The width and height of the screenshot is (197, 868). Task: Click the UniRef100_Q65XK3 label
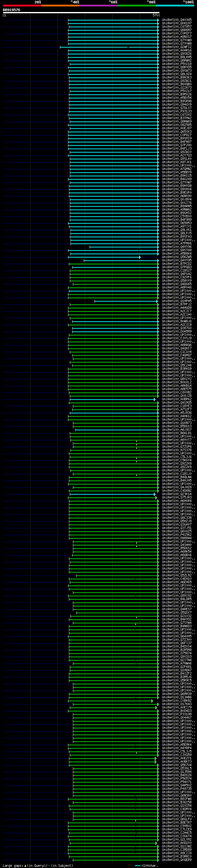[x=177, y=132]
